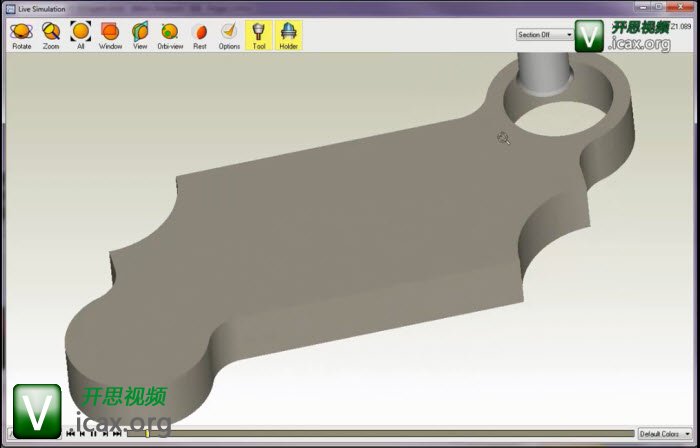
Task: Open the View orientation tool
Action: click(x=140, y=35)
